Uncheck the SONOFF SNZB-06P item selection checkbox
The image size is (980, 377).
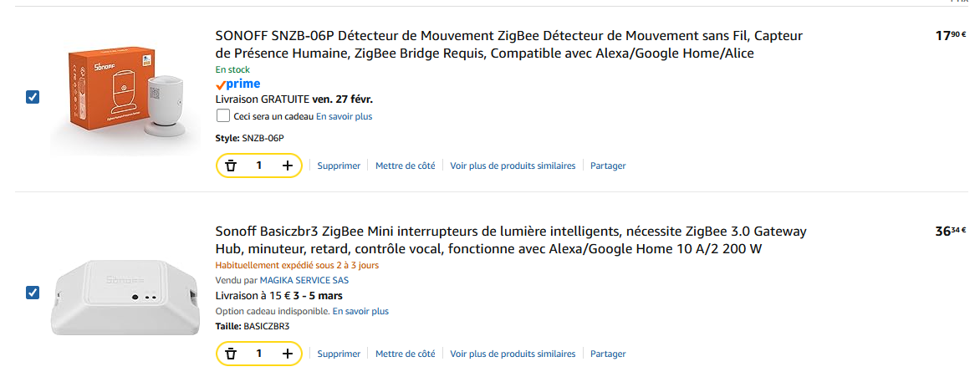[x=33, y=97]
